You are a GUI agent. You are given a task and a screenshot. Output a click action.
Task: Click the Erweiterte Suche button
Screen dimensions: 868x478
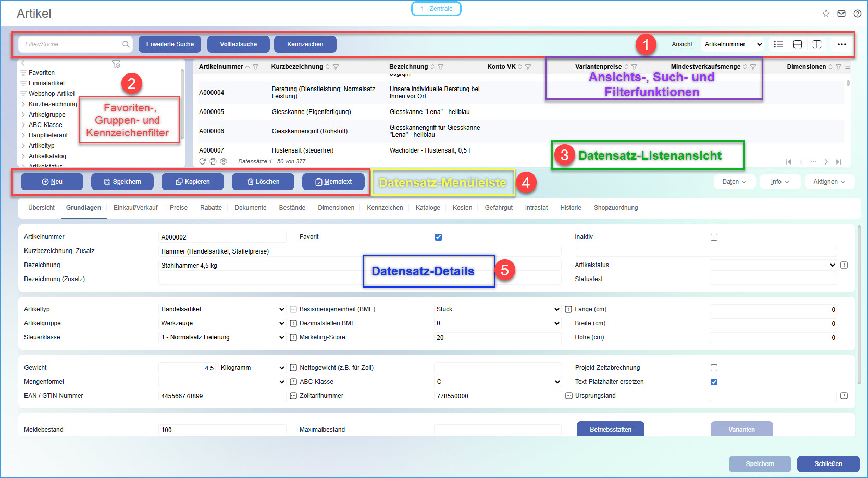(x=170, y=44)
